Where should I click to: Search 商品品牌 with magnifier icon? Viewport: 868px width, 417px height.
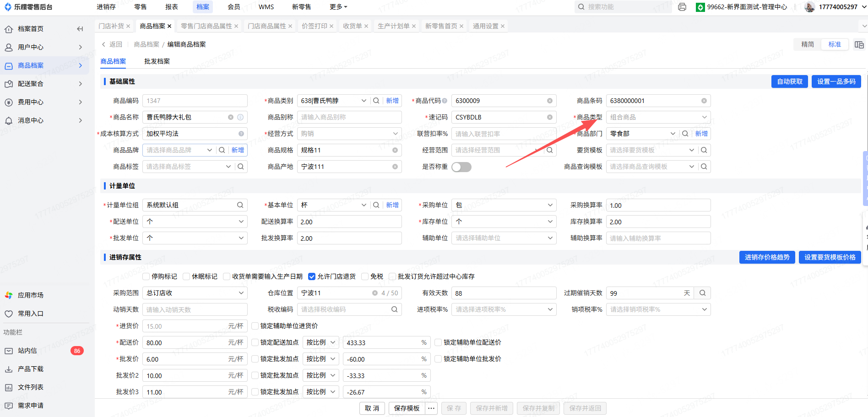(x=222, y=150)
